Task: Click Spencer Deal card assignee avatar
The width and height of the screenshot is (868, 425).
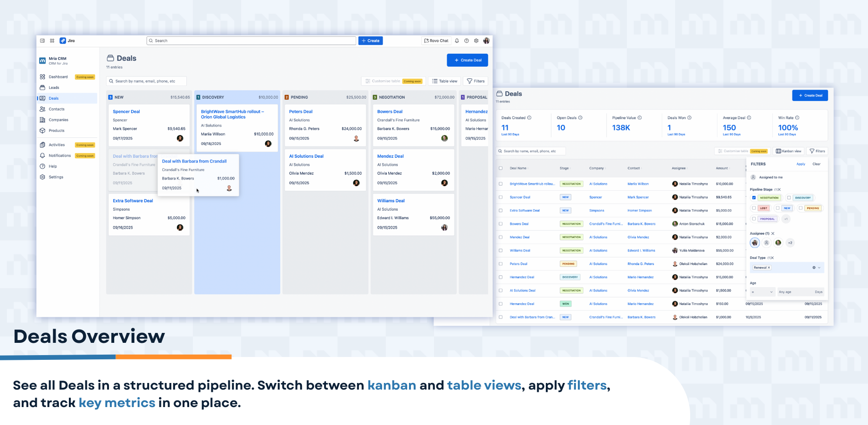Action: click(x=180, y=138)
